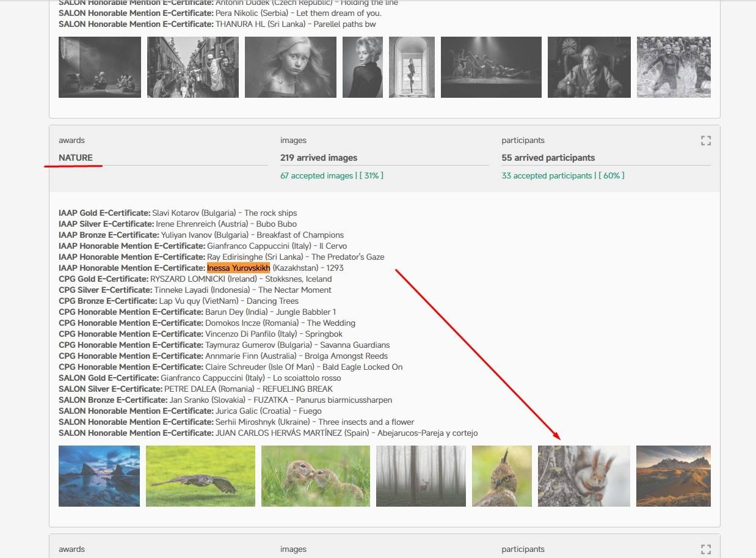Open the train street scene thumbnail
This screenshot has height=558, width=756.
click(x=193, y=67)
